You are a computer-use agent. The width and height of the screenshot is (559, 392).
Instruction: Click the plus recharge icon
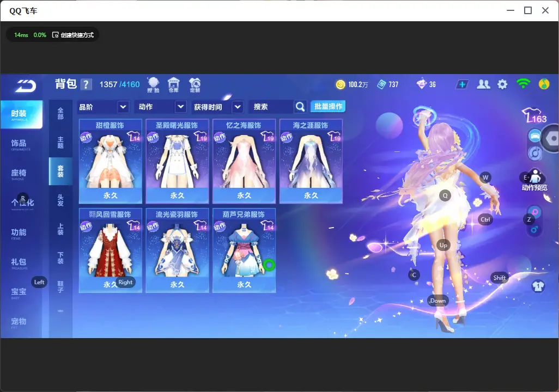tap(462, 84)
